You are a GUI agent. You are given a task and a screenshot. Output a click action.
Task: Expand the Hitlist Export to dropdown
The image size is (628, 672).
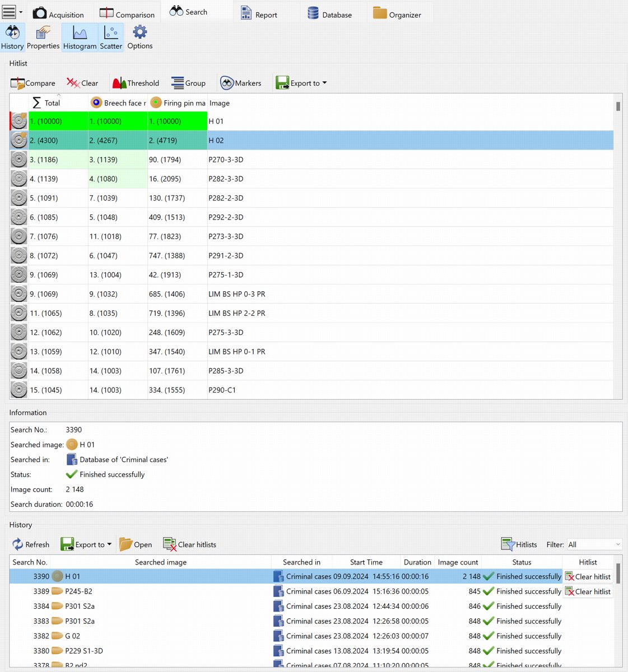[324, 83]
